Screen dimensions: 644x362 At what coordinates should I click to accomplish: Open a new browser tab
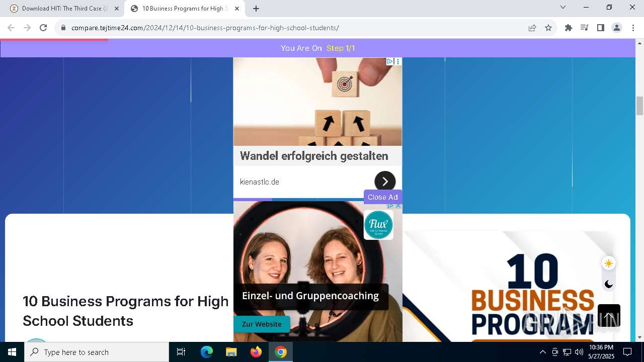tap(256, 9)
